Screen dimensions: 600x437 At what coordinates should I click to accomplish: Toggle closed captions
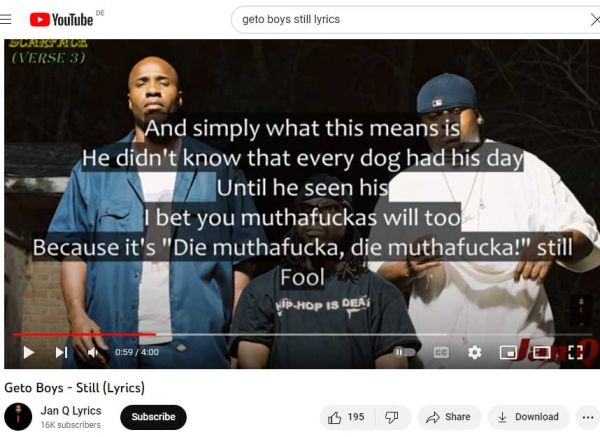(x=441, y=352)
